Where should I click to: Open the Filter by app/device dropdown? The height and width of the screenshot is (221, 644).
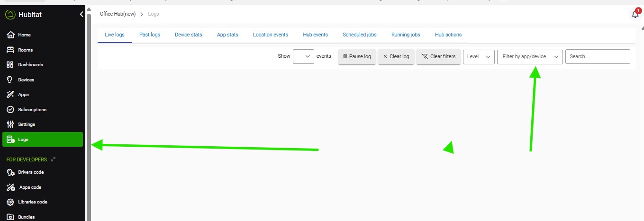530,57
